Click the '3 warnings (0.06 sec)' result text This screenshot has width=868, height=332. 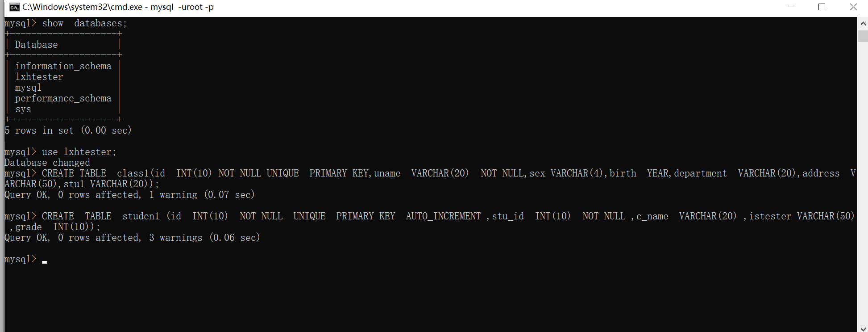pyautogui.click(x=204, y=238)
